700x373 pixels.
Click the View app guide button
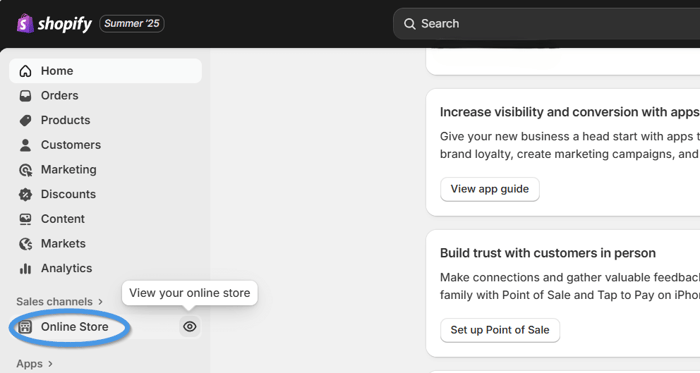[490, 189]
